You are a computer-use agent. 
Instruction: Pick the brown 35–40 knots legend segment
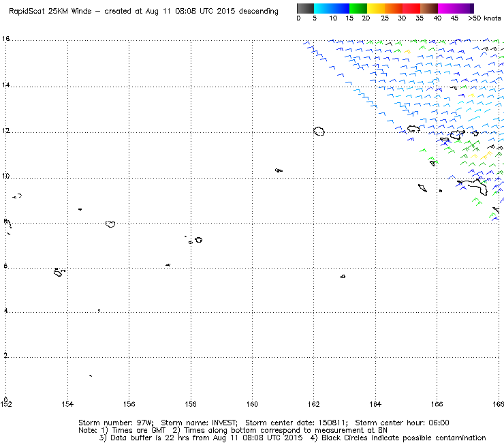(429, 8)
